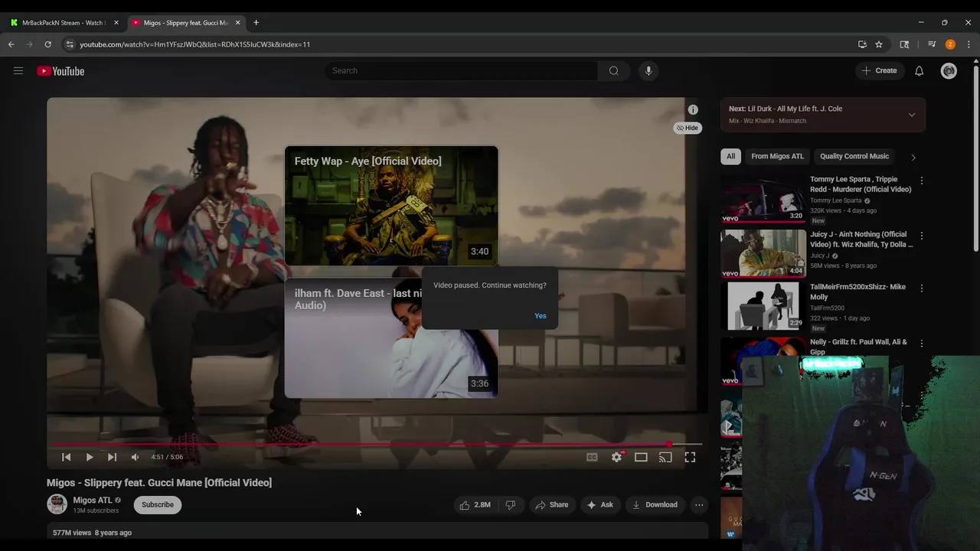Open Tommy Lee Sparta Murderer thumbnail

[x=763, y=199]
